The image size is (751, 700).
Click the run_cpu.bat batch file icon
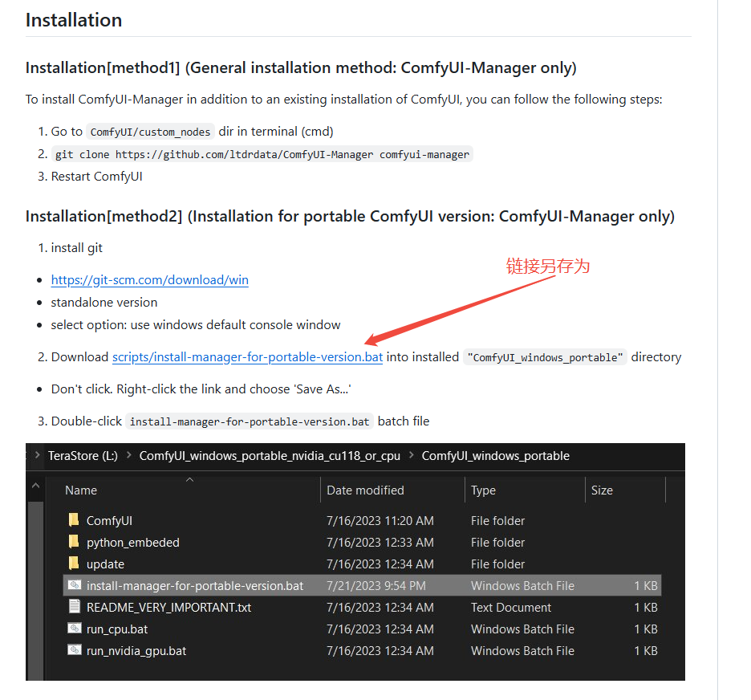pyautogui.click(x=74, y=629)
